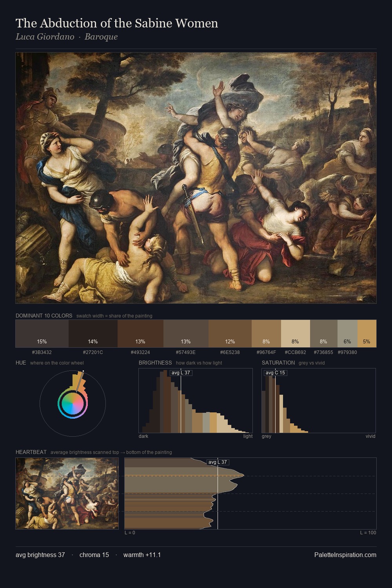Click hex code #27201C
Viewport: 392px width, 588px height.
point(93,352)
